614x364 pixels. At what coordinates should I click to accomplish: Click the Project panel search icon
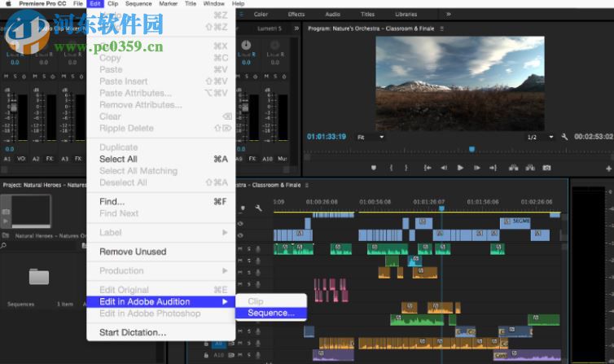(3, 245)
